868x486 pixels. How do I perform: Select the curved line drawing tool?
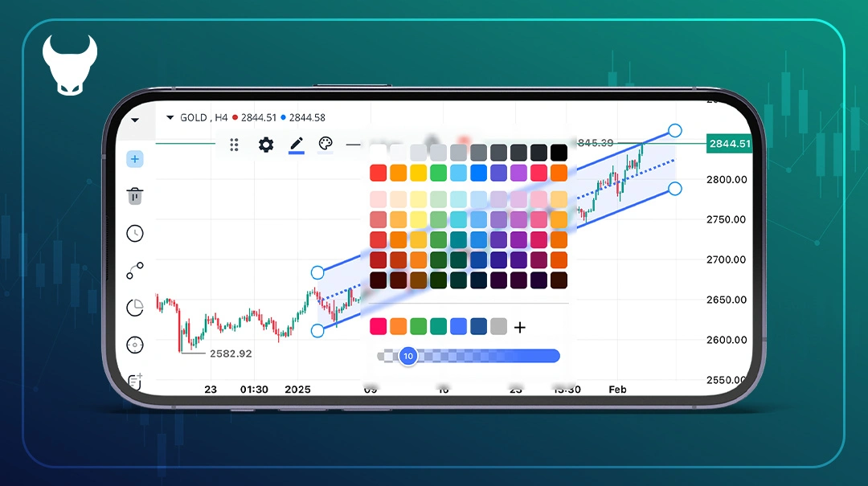point(135,271)
